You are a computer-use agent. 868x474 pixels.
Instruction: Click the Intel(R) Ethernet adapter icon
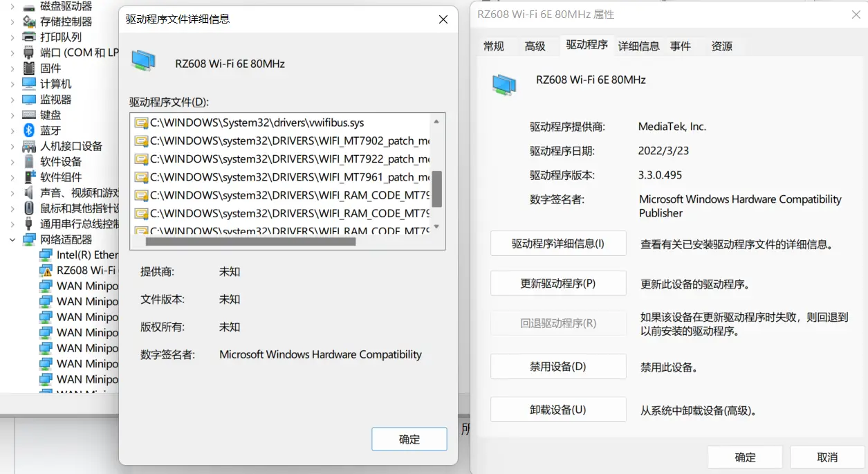tap(46, 255)
